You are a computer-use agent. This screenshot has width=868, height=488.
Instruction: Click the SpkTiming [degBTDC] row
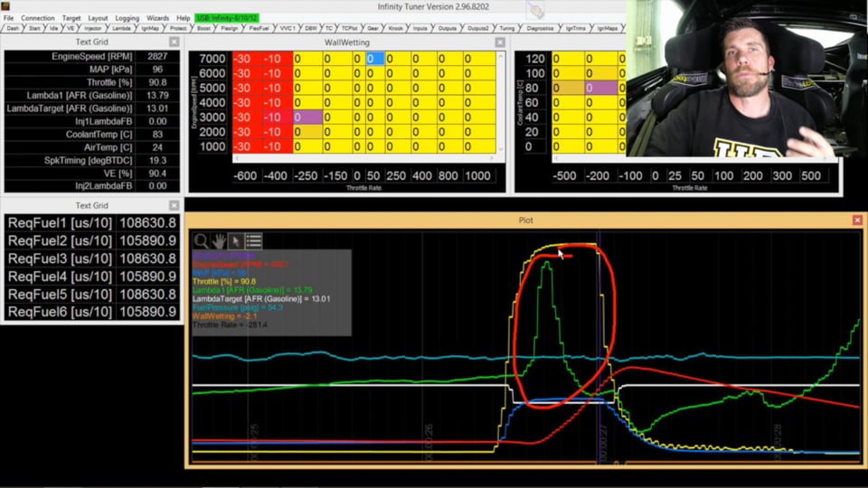pos(92,161)
